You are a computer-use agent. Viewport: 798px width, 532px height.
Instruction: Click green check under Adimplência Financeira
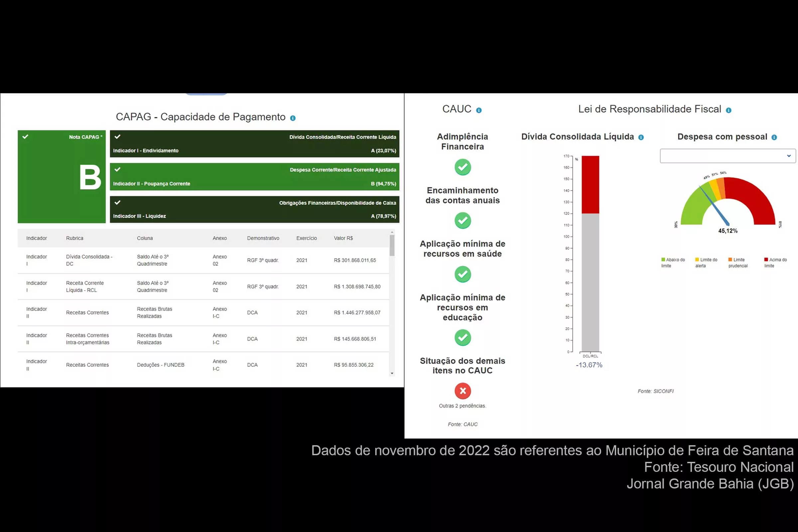pyautogui.click(x=463, y=167)
